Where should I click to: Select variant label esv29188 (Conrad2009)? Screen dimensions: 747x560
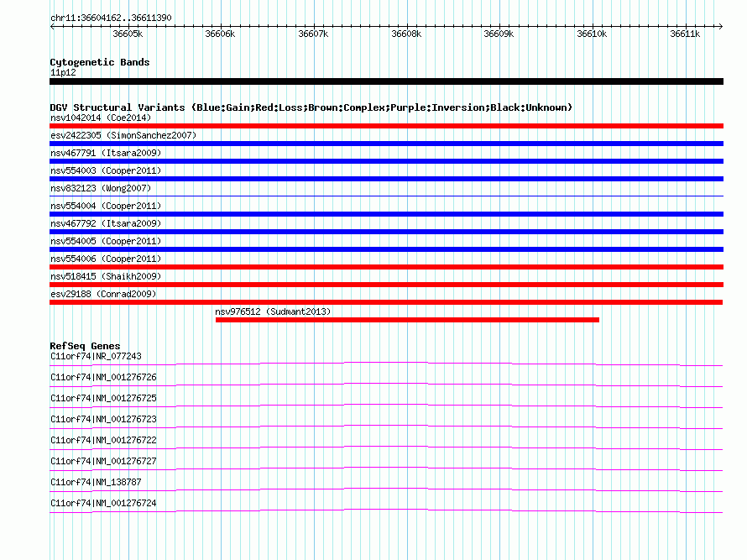[103, 294]
